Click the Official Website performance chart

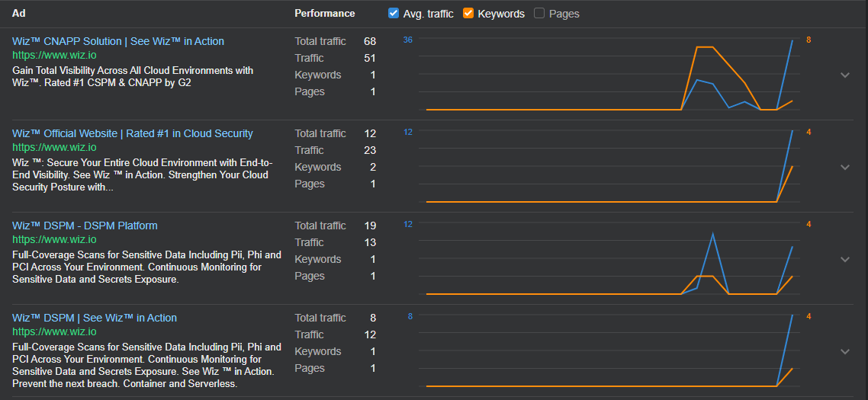tap(609, 167)
